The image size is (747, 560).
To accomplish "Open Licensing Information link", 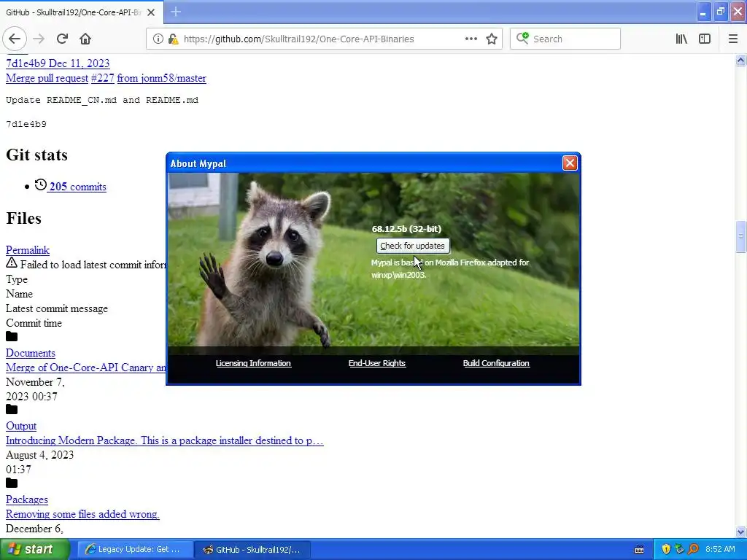I will (253, 363).
